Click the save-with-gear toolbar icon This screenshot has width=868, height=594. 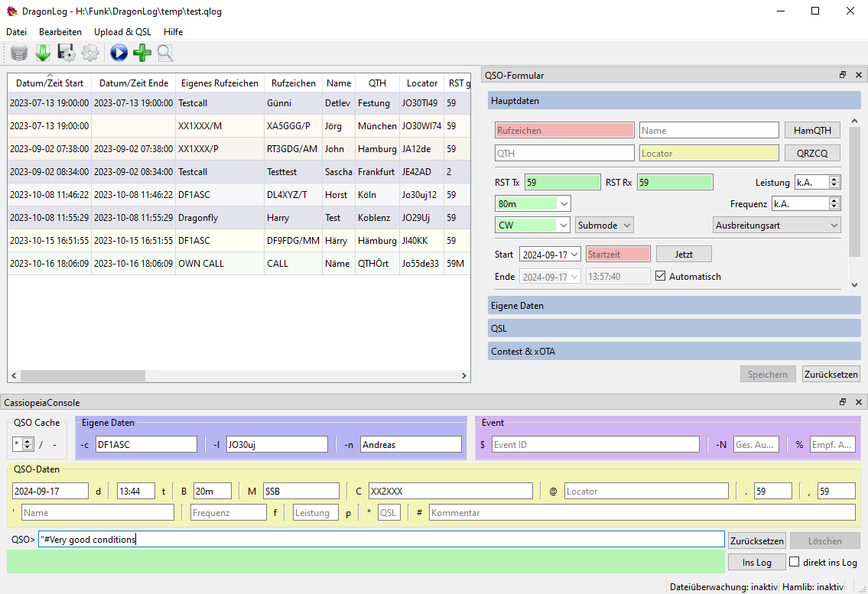pyautogui.click(x=66, y=54)
